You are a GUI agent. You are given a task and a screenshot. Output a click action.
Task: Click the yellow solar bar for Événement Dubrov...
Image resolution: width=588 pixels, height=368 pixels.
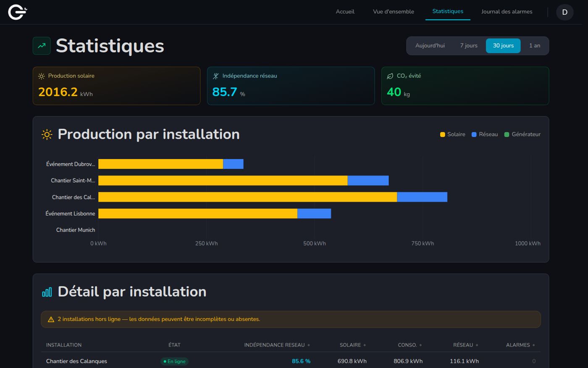point(160,164)
